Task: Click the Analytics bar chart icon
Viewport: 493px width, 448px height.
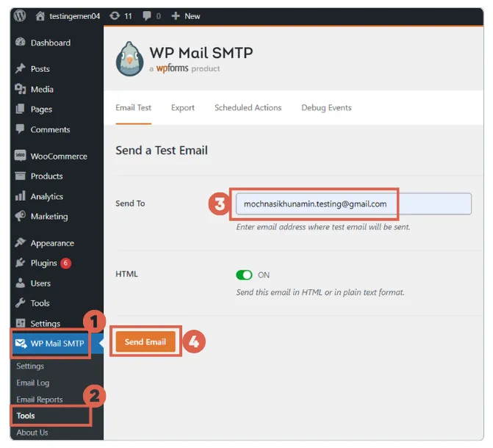Action: pyautogui.click(x=20, y=195)
